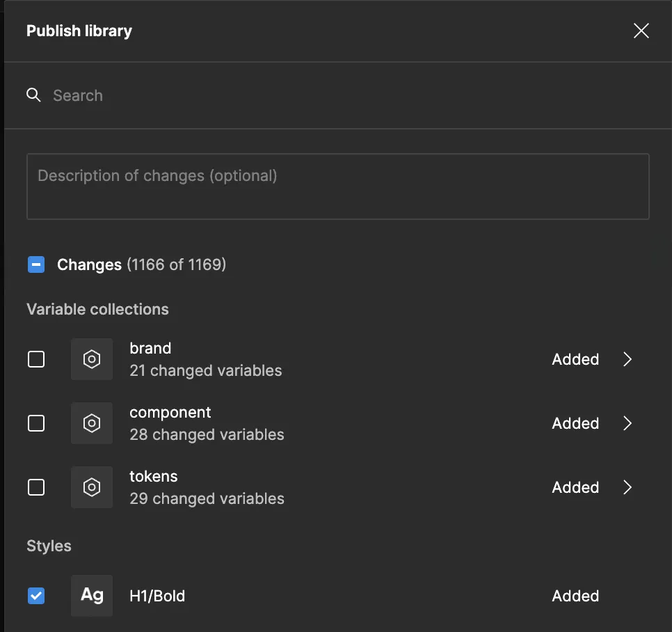Image resolution: width=672 pixels, height=632 pixels.
Task: Click the Description of changes text box
Action: click(337, 187)
